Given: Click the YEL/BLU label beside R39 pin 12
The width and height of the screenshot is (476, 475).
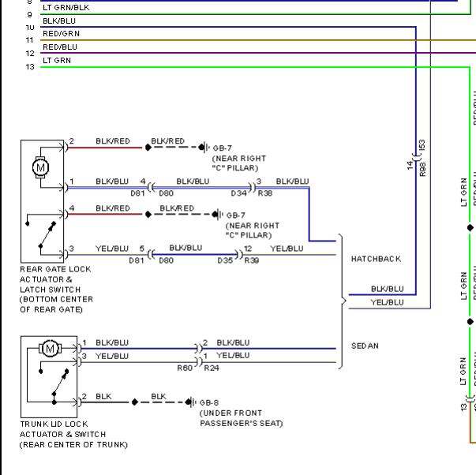Looking at the screenshot, I should [287, 249].
